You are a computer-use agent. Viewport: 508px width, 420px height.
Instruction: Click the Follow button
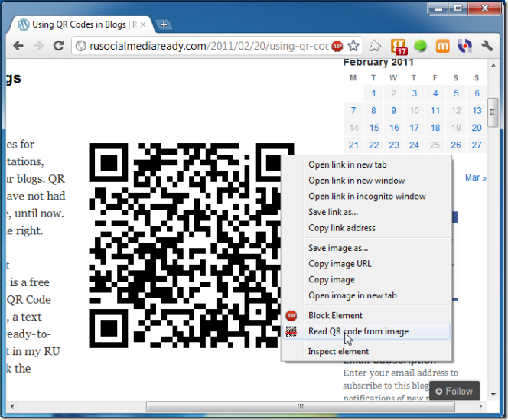click(454, 391)
